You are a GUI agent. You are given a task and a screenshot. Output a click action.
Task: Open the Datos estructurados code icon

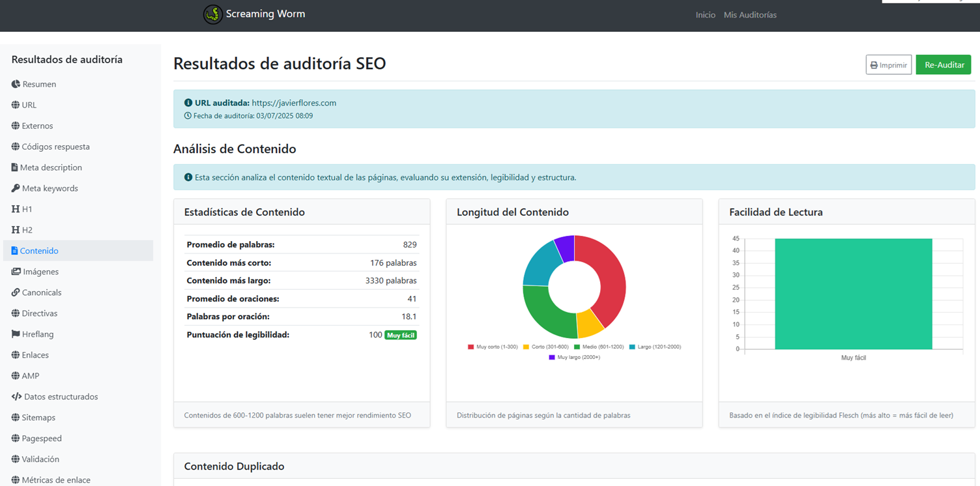[x=17, y=397]
